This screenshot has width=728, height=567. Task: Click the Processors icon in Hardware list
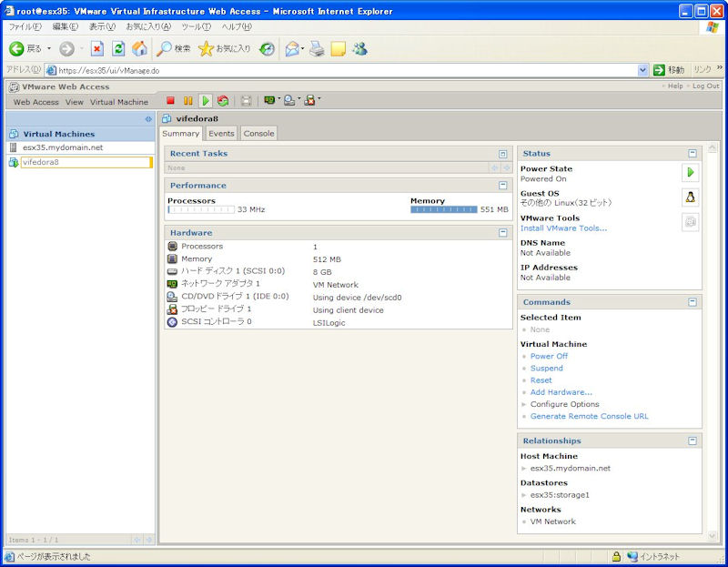tap(172, 246)
